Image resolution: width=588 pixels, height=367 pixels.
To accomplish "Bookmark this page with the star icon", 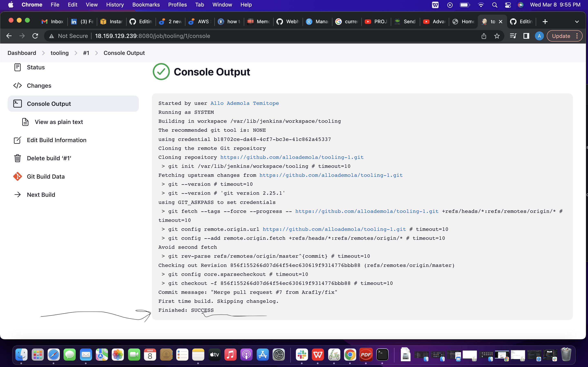I will [x=497, y=36].
